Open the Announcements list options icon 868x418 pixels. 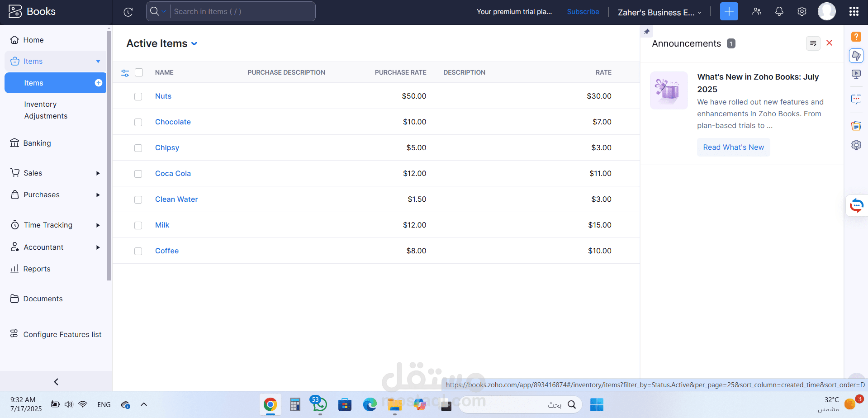pyautogui.click(x=813, y=43)
